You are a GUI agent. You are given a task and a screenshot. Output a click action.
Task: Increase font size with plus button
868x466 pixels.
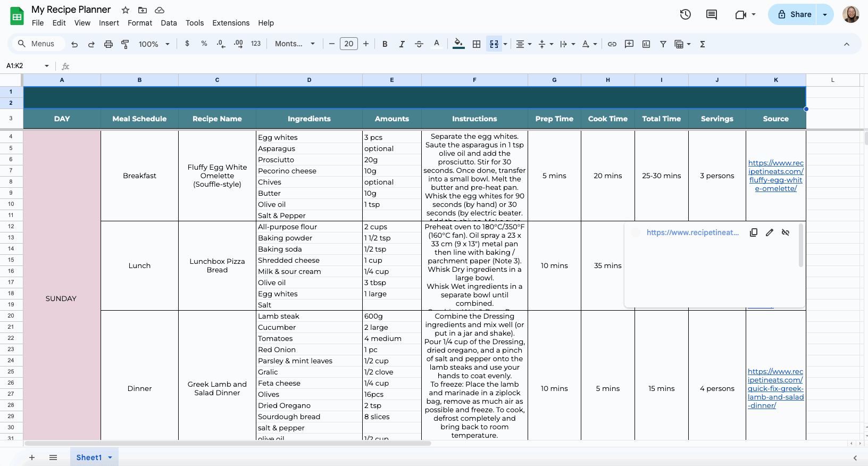pyautogui.click(x=366, y=44)
